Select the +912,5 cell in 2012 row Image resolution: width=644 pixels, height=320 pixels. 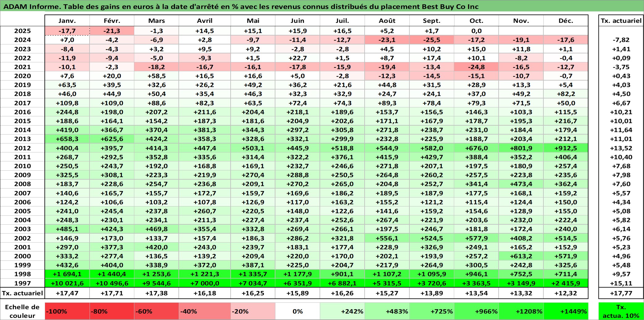[566, 148]
